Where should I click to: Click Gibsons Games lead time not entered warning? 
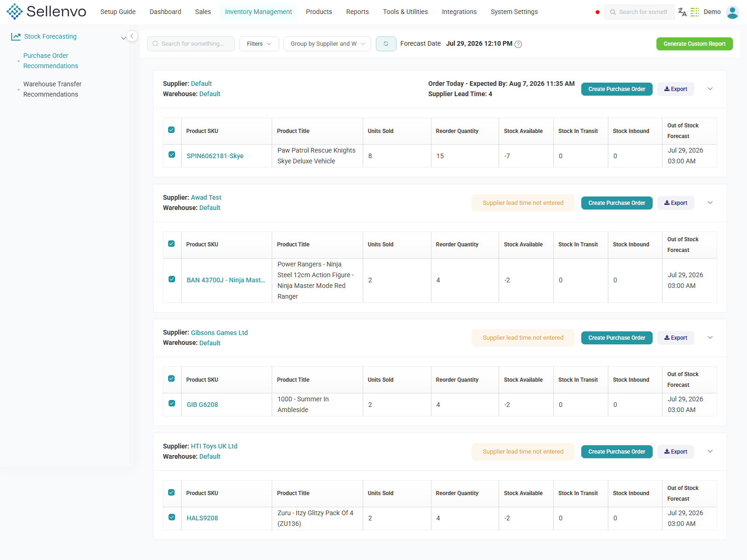coord(523,338)
